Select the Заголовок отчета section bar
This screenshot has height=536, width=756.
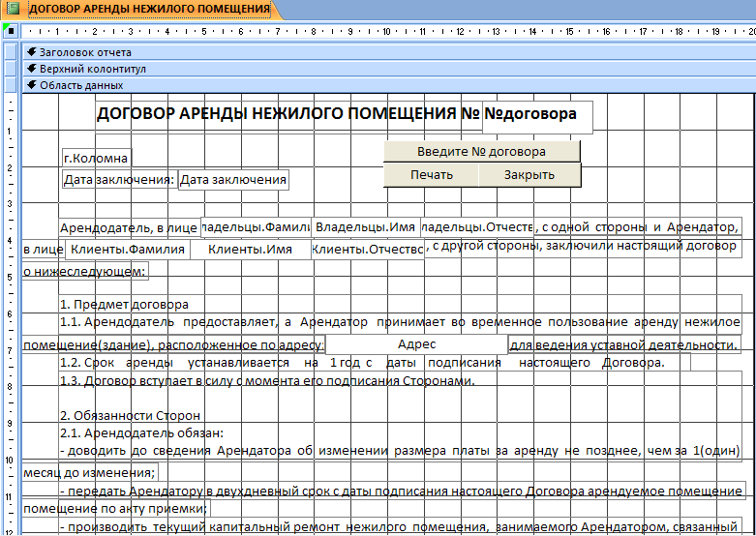pyautogui.click(x=388, y=52)
